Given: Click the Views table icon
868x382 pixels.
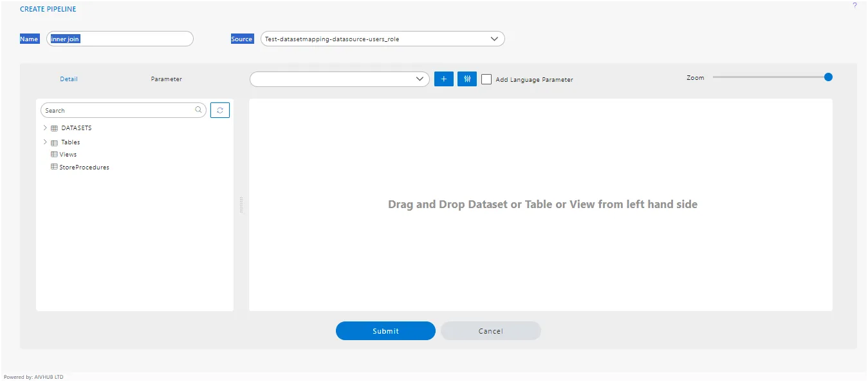Looking at the screenshot, I should 54,155.
